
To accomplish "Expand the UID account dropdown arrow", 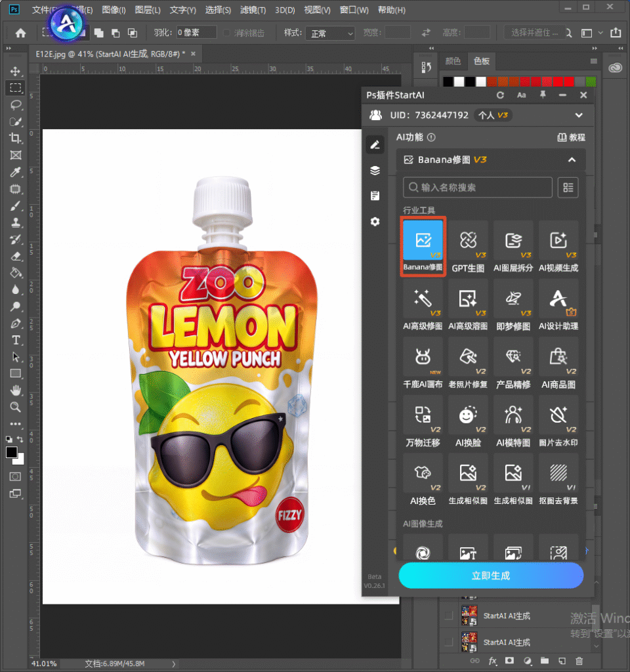I will (579, 115).
